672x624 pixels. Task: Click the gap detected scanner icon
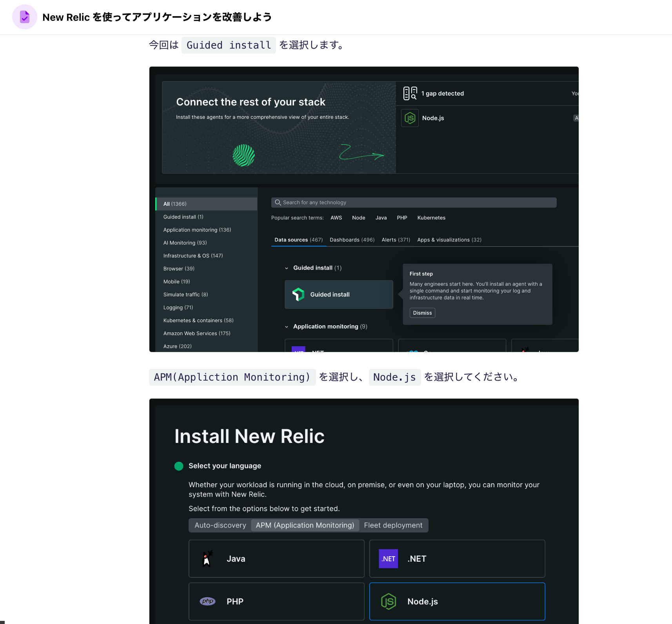410,93
